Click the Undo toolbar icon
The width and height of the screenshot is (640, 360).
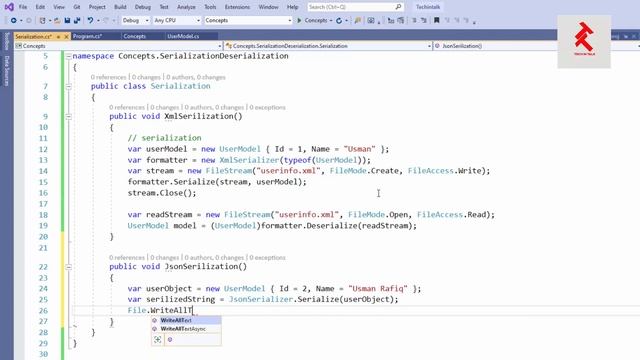pos(90,20)
